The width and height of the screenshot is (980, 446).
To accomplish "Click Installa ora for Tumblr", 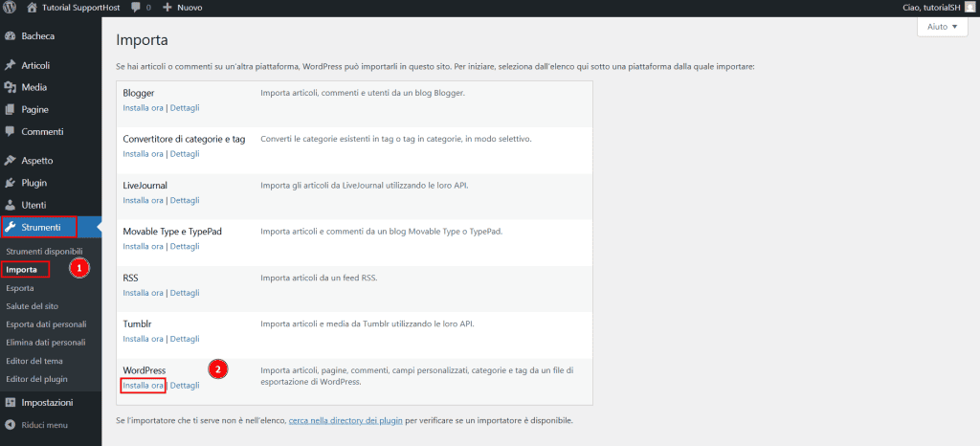I will tap(144, 339).
